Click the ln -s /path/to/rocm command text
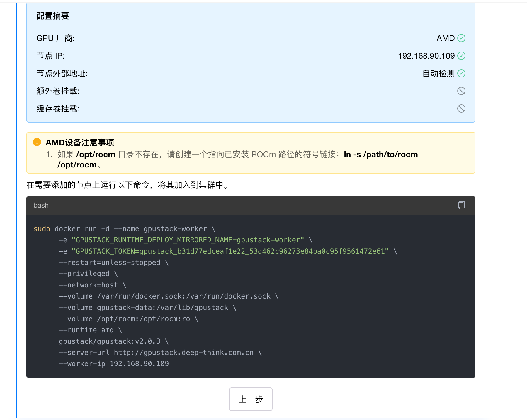 (381, 155)
